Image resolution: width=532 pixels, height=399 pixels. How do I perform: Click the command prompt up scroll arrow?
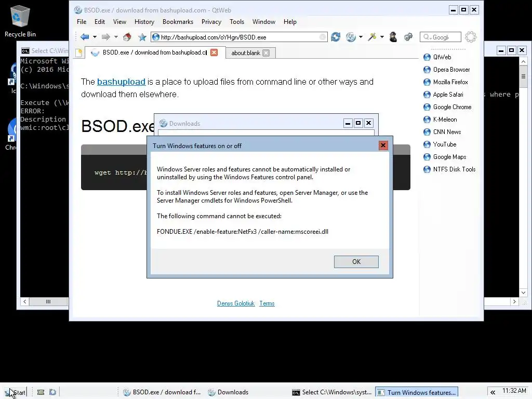[523, 62]
